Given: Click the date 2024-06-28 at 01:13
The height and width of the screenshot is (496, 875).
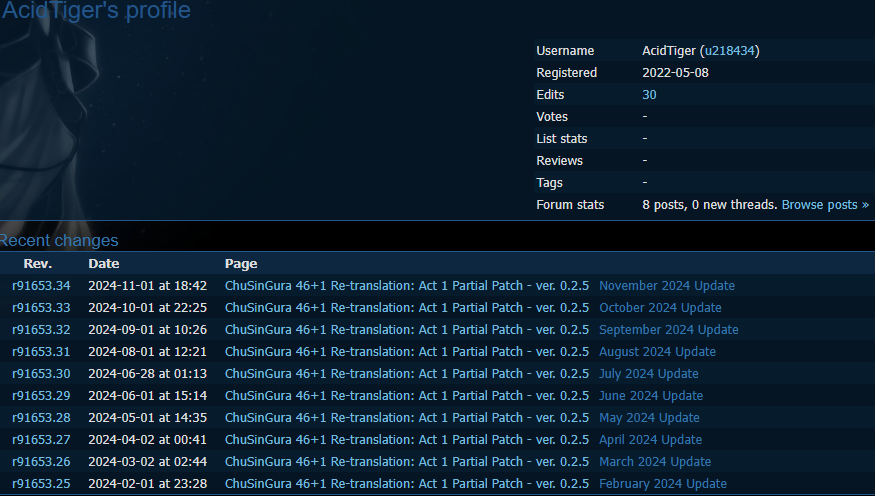Looking at the screenshot, I should click(x=147, y=374).
